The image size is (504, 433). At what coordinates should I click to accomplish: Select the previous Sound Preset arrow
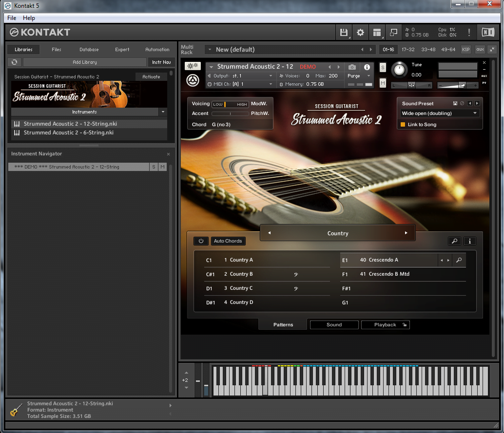[470, 103]
